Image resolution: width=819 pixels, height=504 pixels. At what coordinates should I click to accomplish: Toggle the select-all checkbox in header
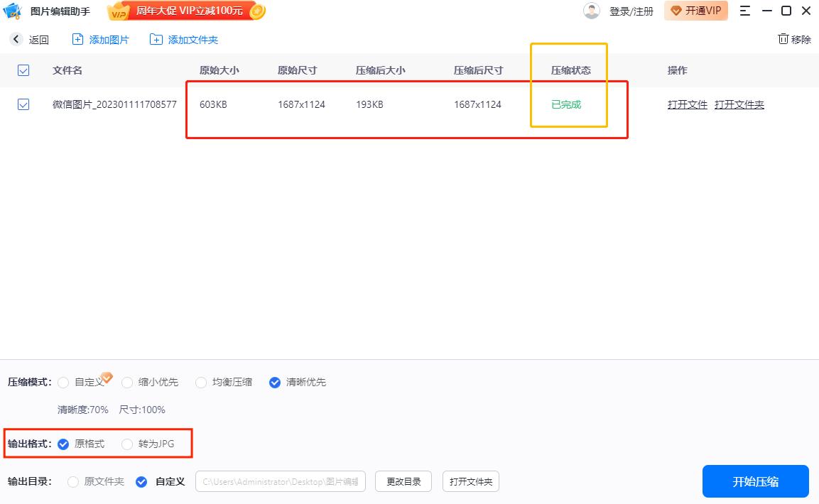[x=23, y=70]
